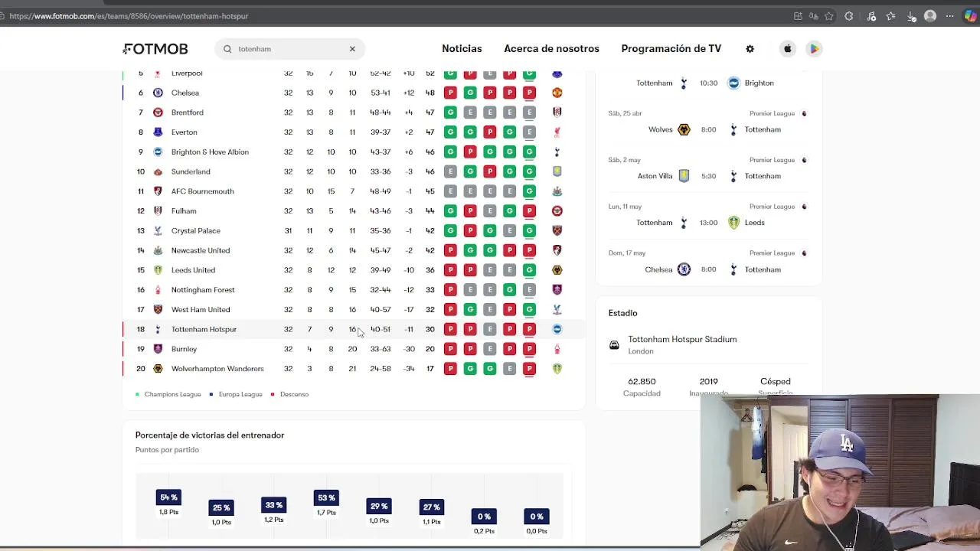980x551 pixels.
Task: Open the Tottenham Hotspur team link
Action: click(x=204, y=329)
